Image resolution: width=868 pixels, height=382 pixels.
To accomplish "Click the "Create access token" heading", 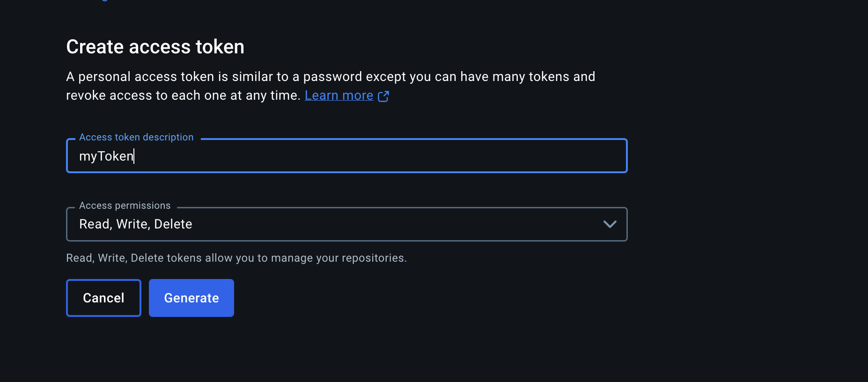I will pyautogui.click(x=155, y=47).
